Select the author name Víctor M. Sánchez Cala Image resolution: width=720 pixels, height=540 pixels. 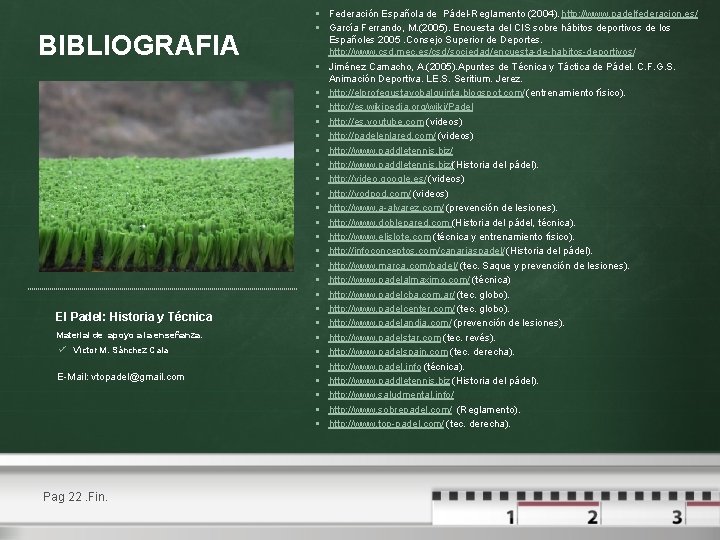coord(121,350)
